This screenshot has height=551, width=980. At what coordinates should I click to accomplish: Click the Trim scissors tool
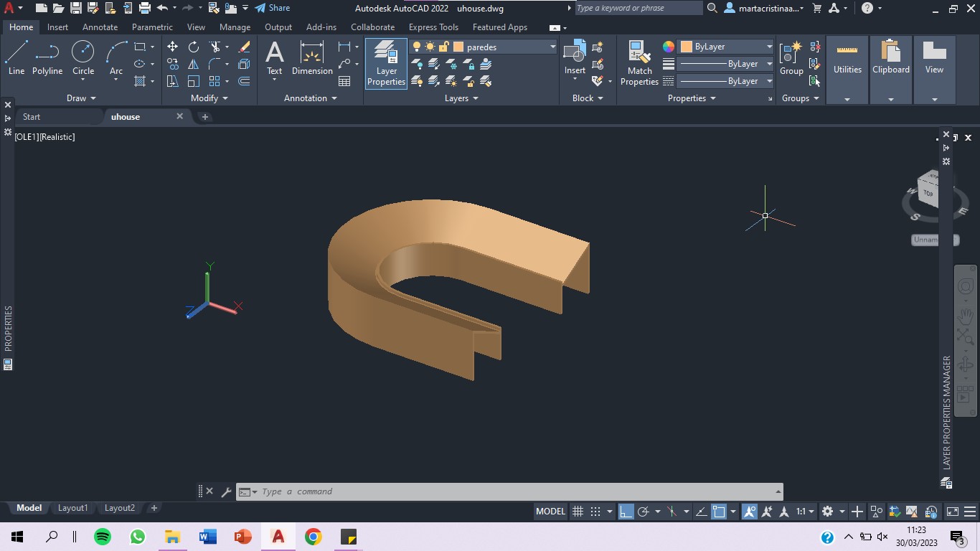click(x=215, y=47)
